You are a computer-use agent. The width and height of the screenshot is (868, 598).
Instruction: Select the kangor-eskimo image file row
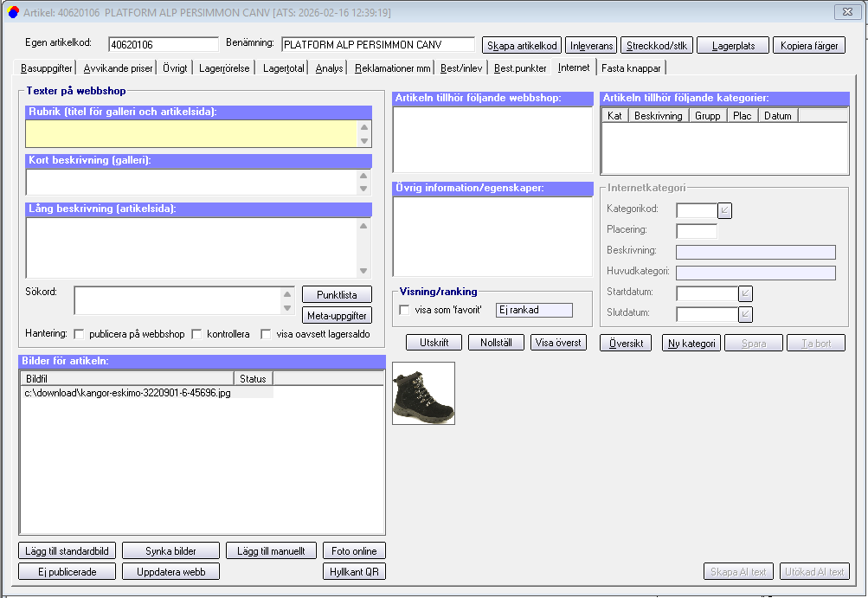129,393
